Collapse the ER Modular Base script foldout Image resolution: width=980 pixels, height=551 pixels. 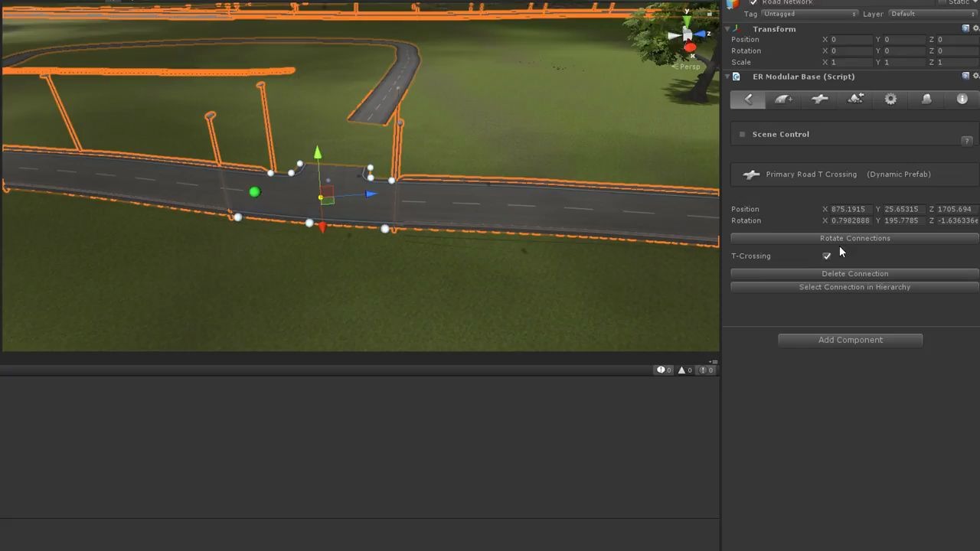pyautogui.click(x=728, y=77)
